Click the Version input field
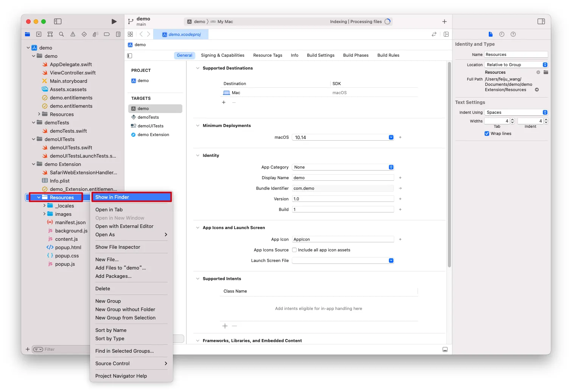 pos(343,199)
